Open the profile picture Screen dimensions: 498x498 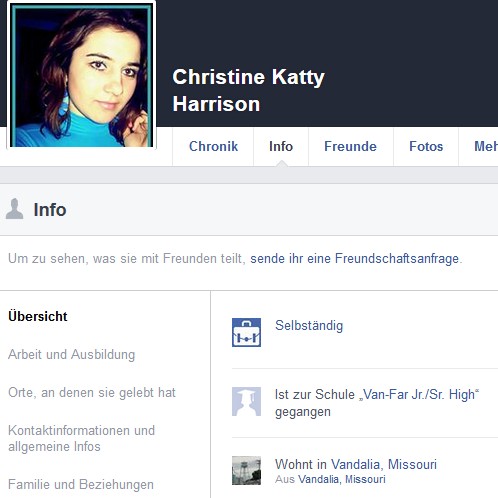pos(81,74)
